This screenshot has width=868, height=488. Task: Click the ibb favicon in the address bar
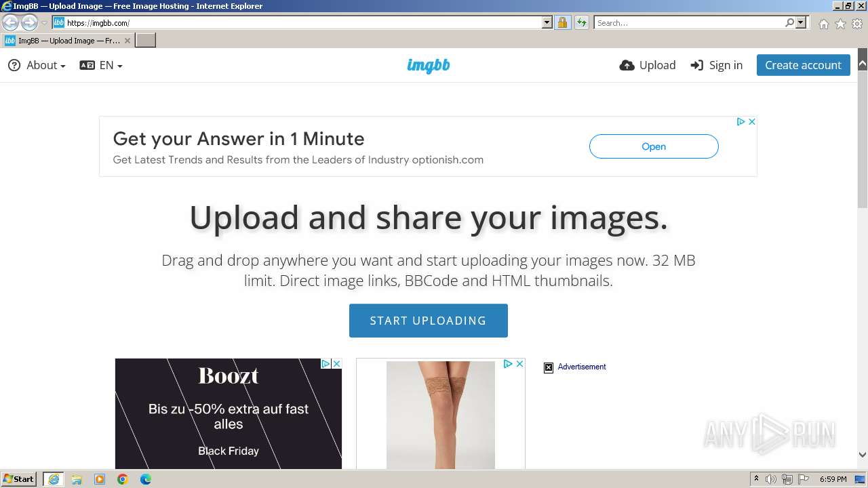click(x=58, y=22)
